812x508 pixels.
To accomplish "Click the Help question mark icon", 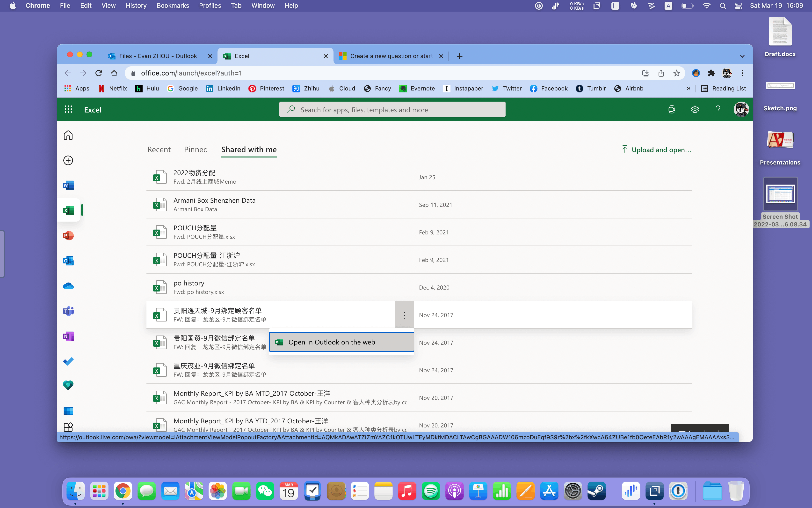I will tap(718, 110).
